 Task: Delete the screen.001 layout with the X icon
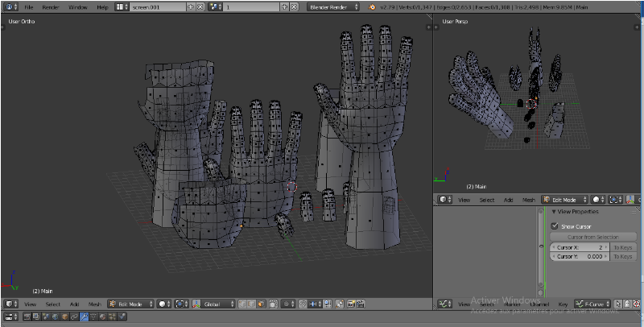click(x=200, y=6)
